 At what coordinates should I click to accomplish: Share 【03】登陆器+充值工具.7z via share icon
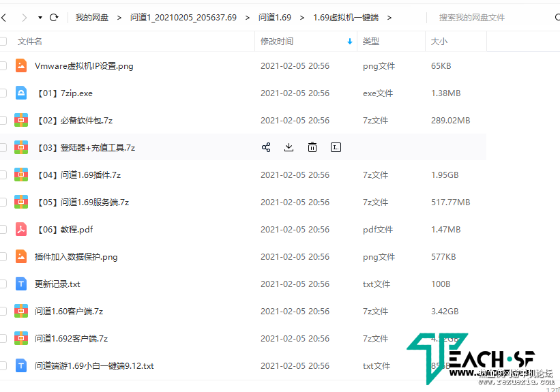coord(266,147)
